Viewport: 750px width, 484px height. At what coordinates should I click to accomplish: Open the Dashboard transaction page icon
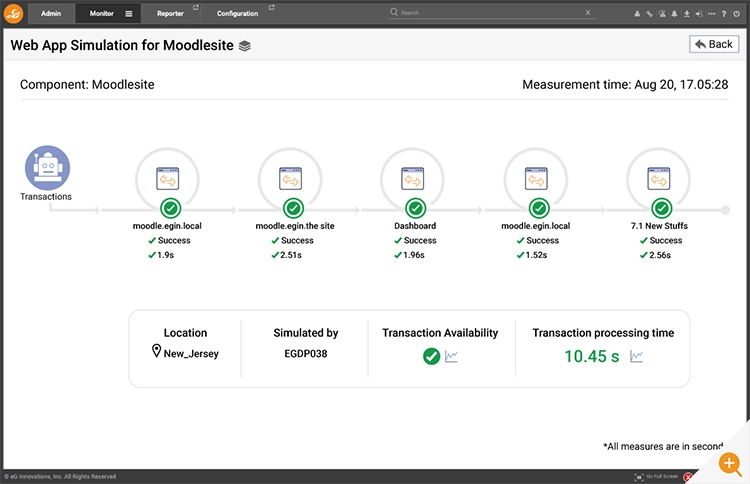point(413,179)
